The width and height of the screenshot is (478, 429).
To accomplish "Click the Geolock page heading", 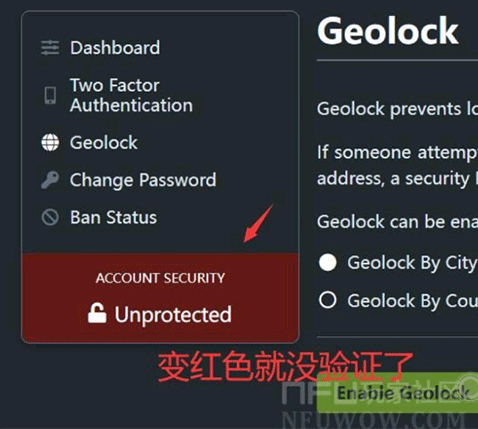I will [x=388, y=31].
